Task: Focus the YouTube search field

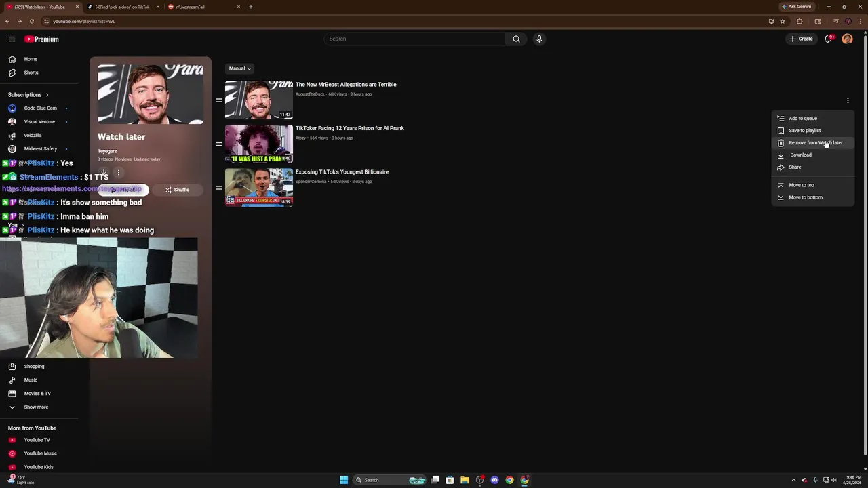Action: tap(415, 39)
